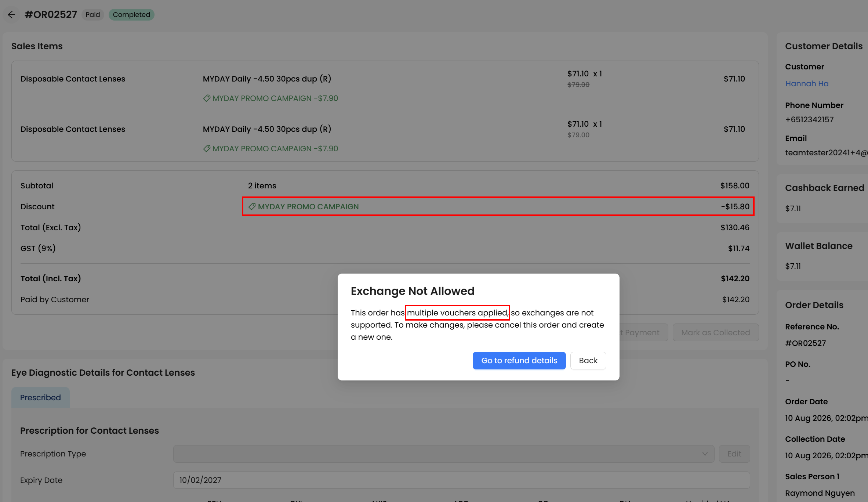
Task: Select the Prescribed tab
Action: coord(40,397)
